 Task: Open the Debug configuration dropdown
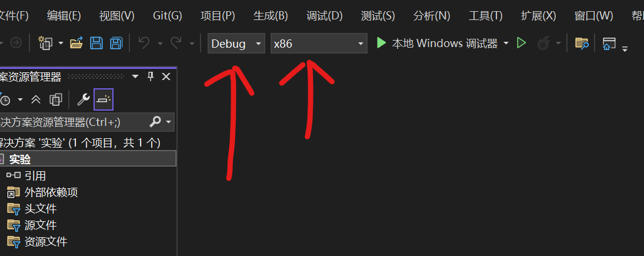tap(236, 43)
